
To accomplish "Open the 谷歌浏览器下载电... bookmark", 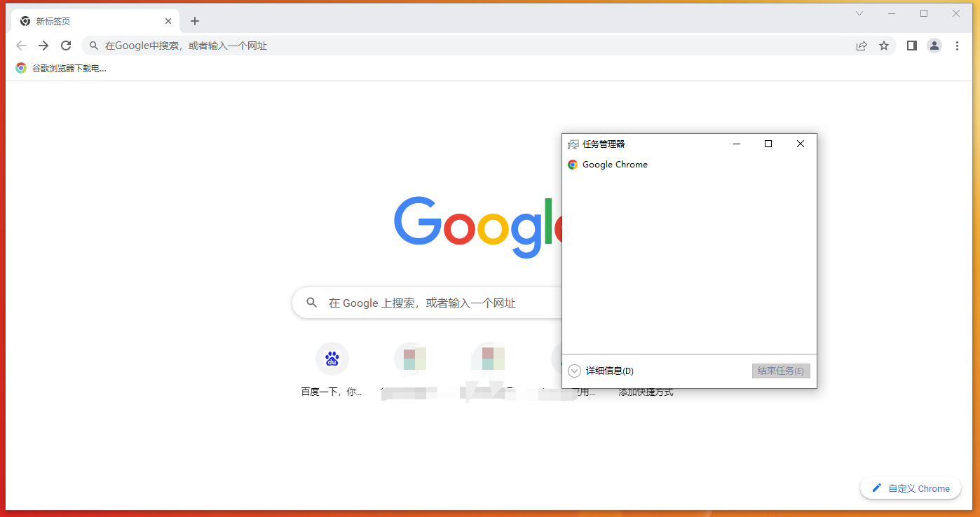I will (61, 68).
